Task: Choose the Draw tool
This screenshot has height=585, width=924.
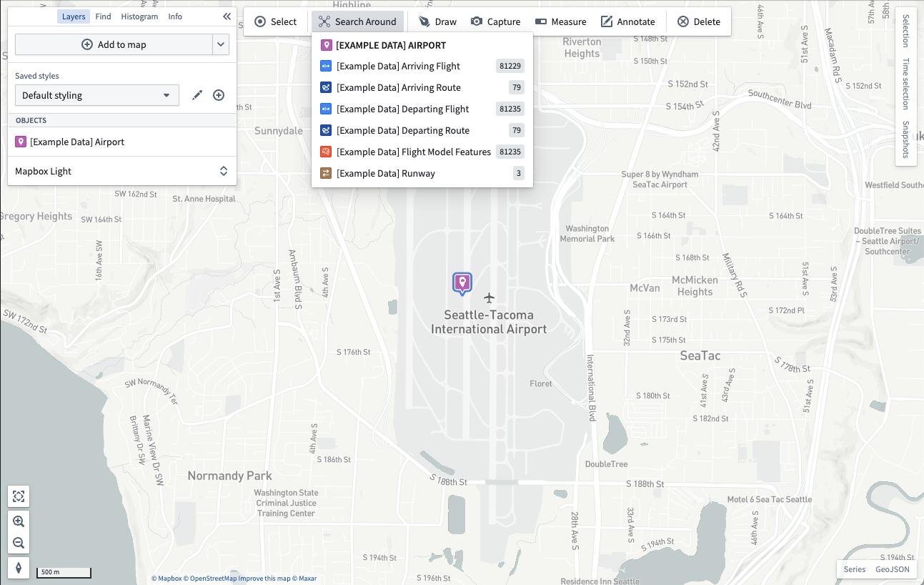Action: click(437, 21)
